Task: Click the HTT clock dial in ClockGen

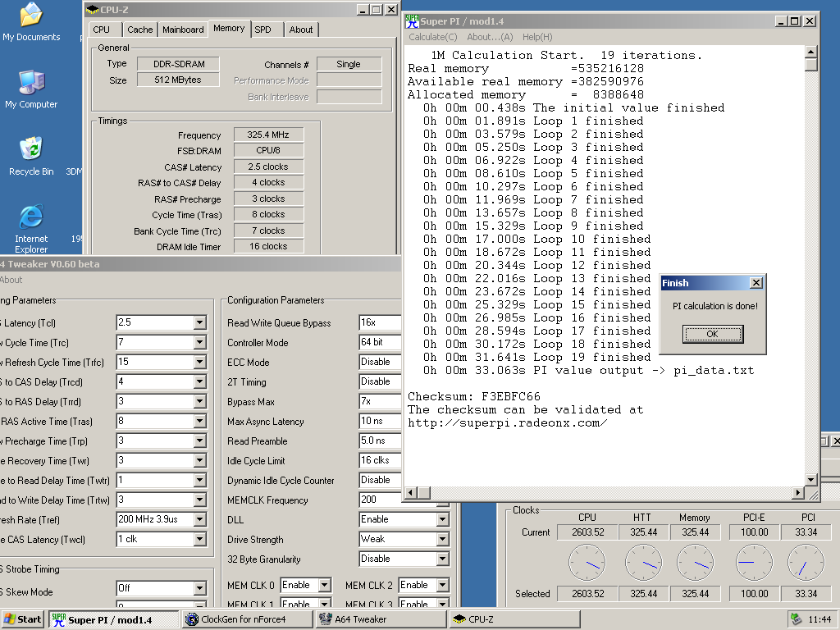Action: 643,563
